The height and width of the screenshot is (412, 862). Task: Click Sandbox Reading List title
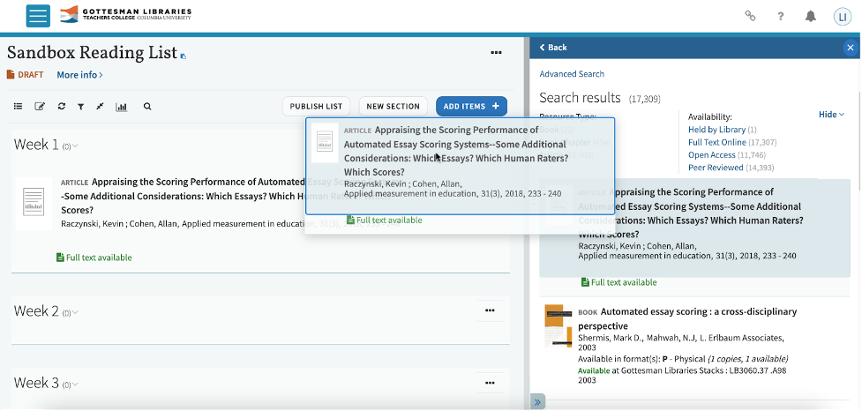tap(92, 53)
